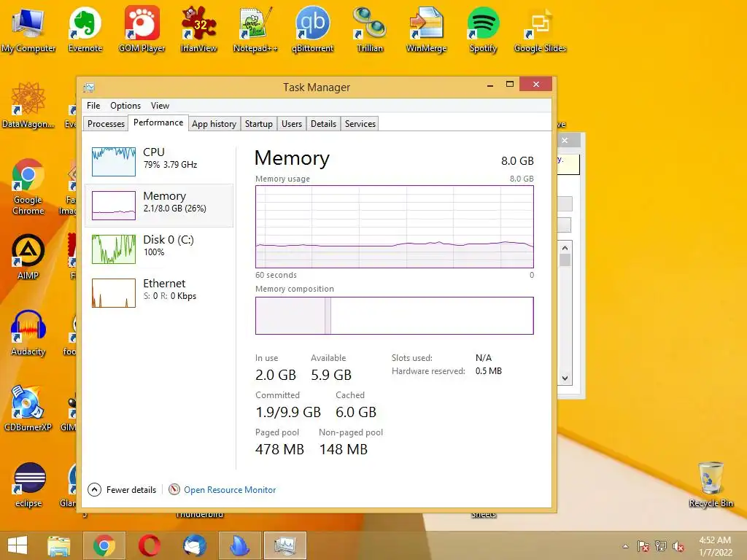Show hidden tray icons arrow
This screenshot has height=560, width=747.
pyautogui.click(x=625, y=546)
